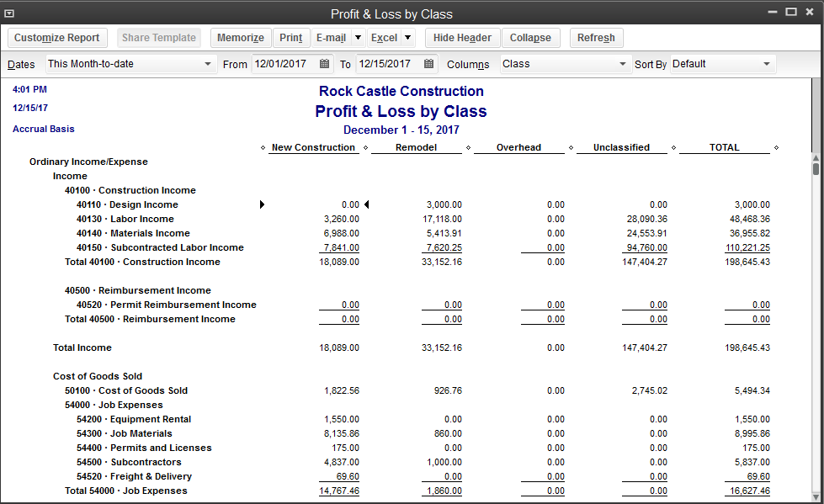
Task: Click the Customize Report button
Action: [x=57, y=38]
